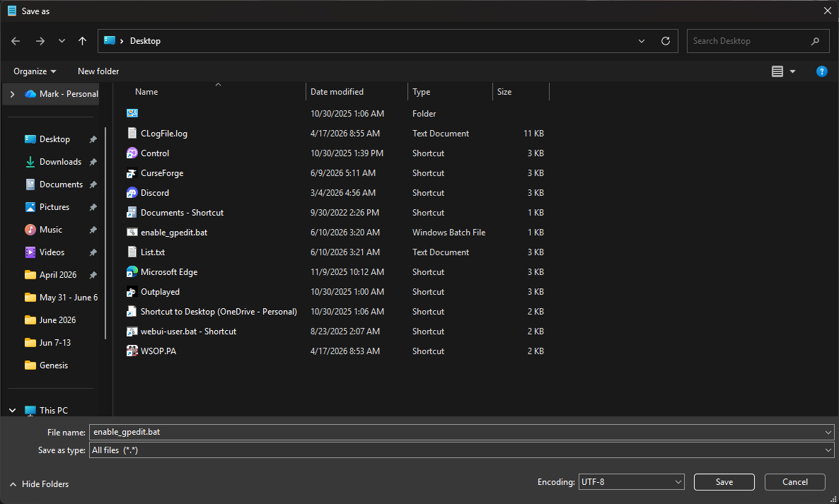Select the CurseForge shortcut icon
This screenshot has width=839, height=504.
(x=132, y=173)
